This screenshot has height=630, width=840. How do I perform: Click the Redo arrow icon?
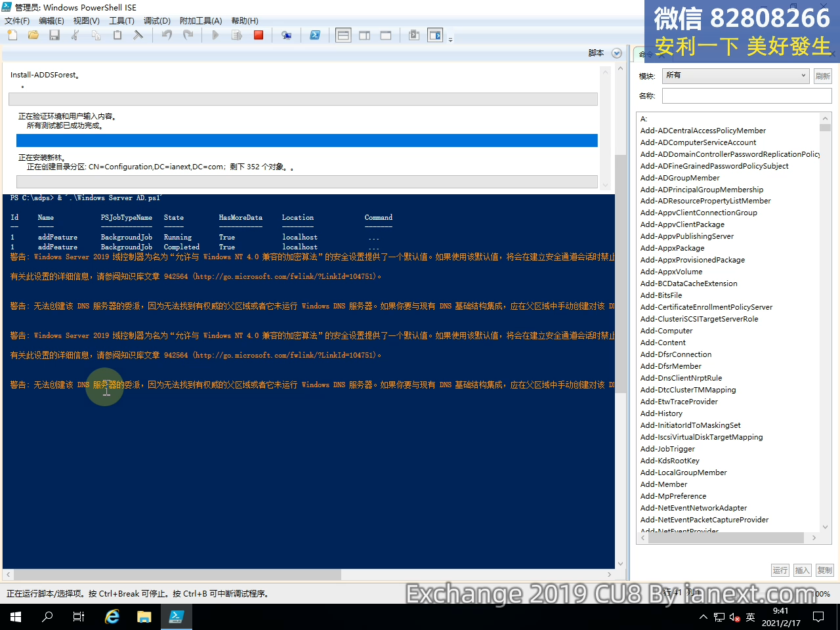188,35
